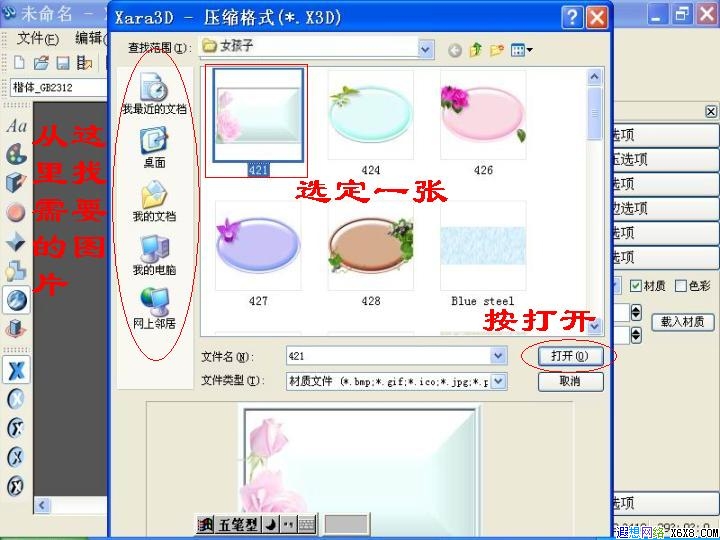Open the view menu dropdown icon
Image resolution: width=720 pixels, height=540 pixels.
(x=521, y=50)
